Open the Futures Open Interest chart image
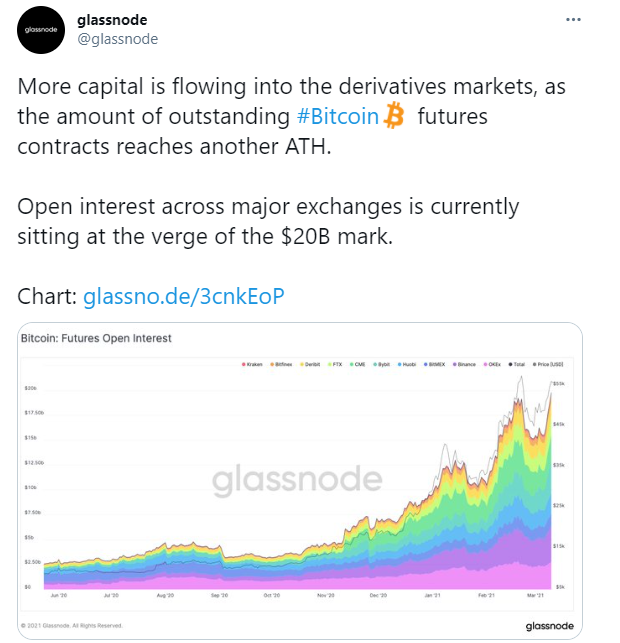 click(300, 481)
